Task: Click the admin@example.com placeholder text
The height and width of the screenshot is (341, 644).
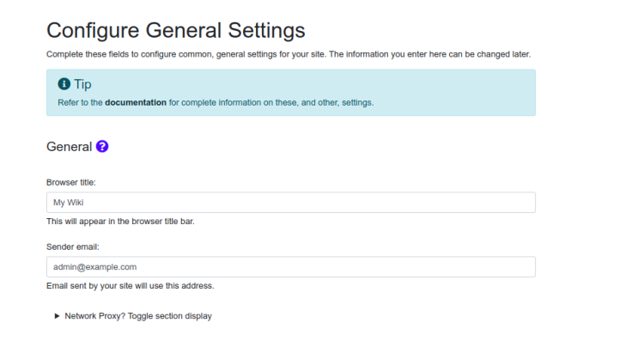Action: (x=94, y=267)
